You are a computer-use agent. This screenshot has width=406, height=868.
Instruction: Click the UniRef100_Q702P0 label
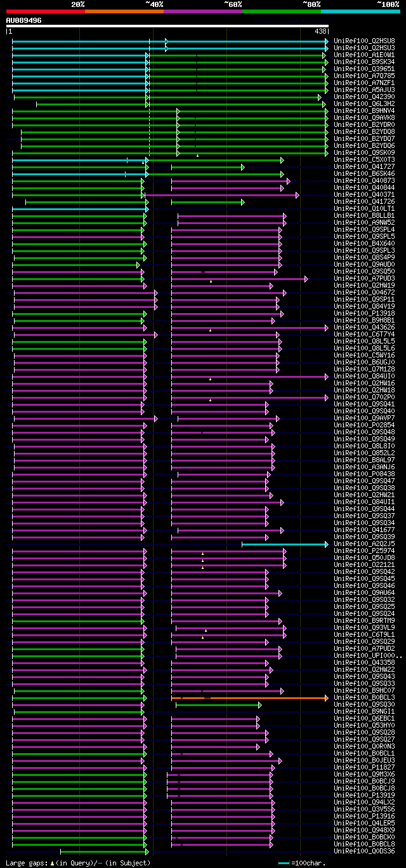point(364,397)
